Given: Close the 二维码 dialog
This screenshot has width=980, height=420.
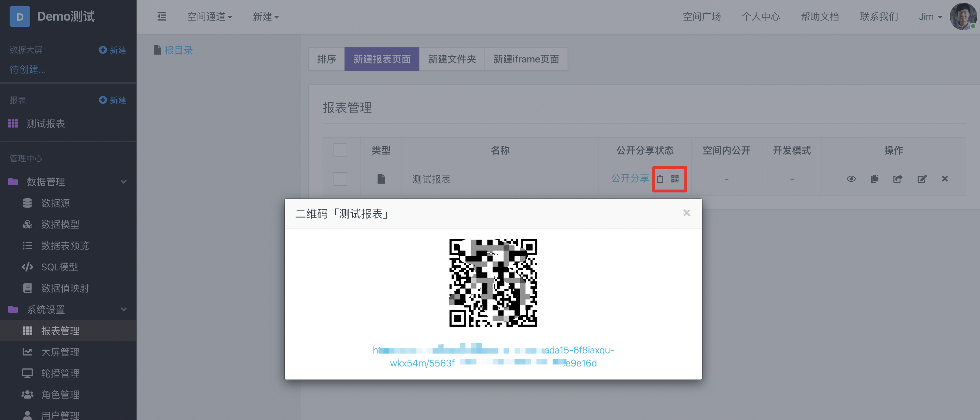Looking at the screenshot, I should (x=686, y=213).
